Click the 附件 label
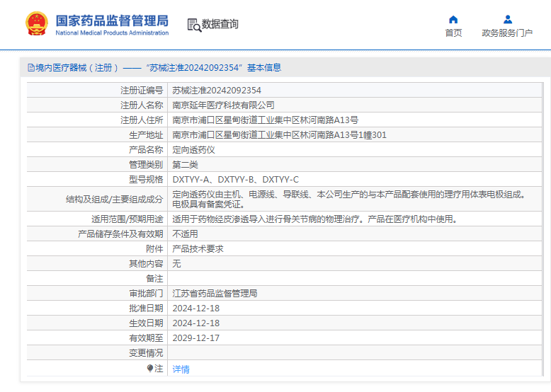 154,249
